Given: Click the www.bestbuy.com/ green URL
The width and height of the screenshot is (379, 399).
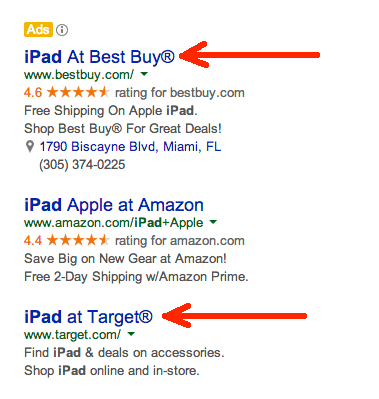Looking at the screenshot, I should pyautogui.click(x=79, y=75).
